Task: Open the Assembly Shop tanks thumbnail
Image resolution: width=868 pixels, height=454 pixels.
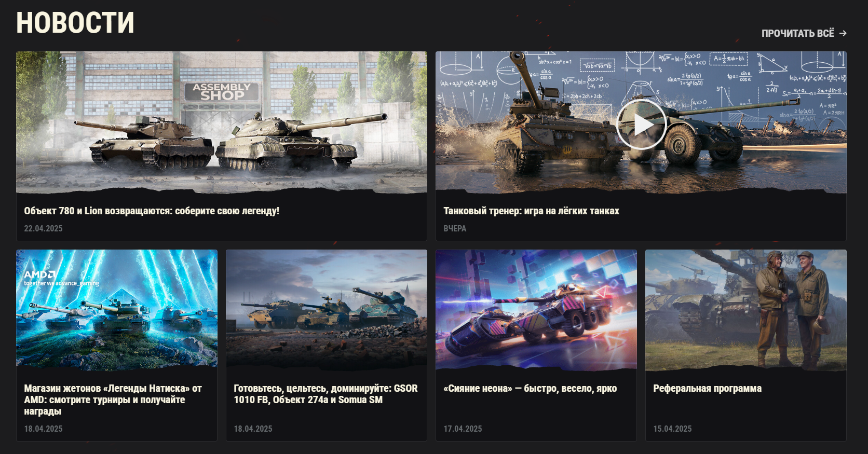Action: pos(222,122)
